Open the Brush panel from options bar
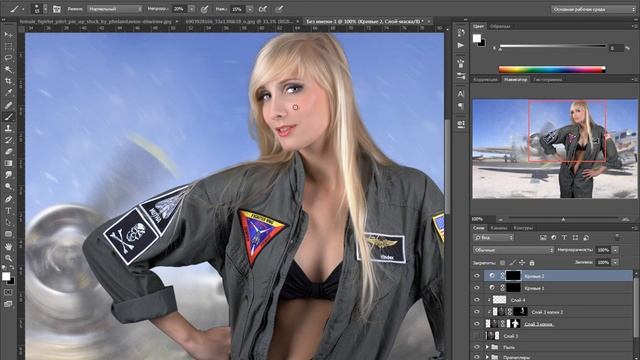 [56, 9]
